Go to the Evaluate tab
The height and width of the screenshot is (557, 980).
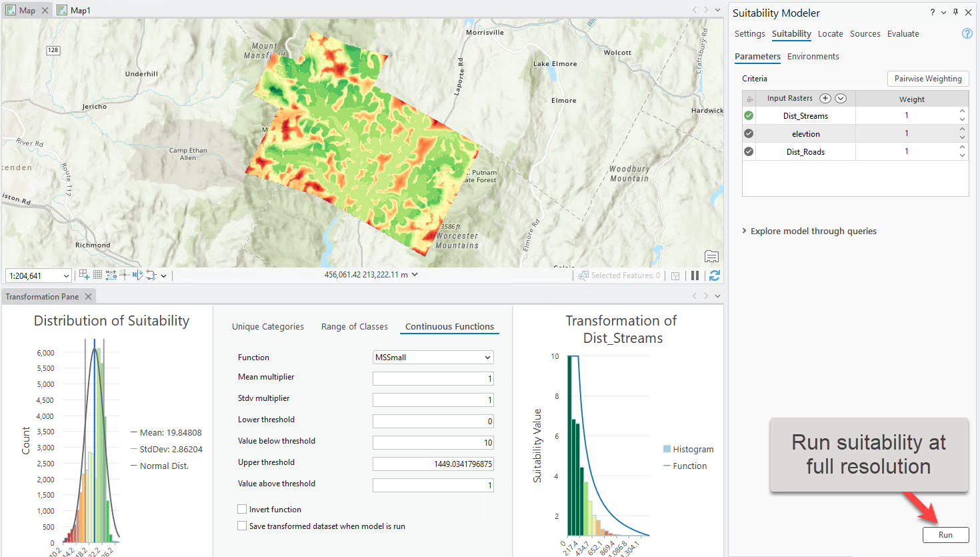tap(903, 33)
